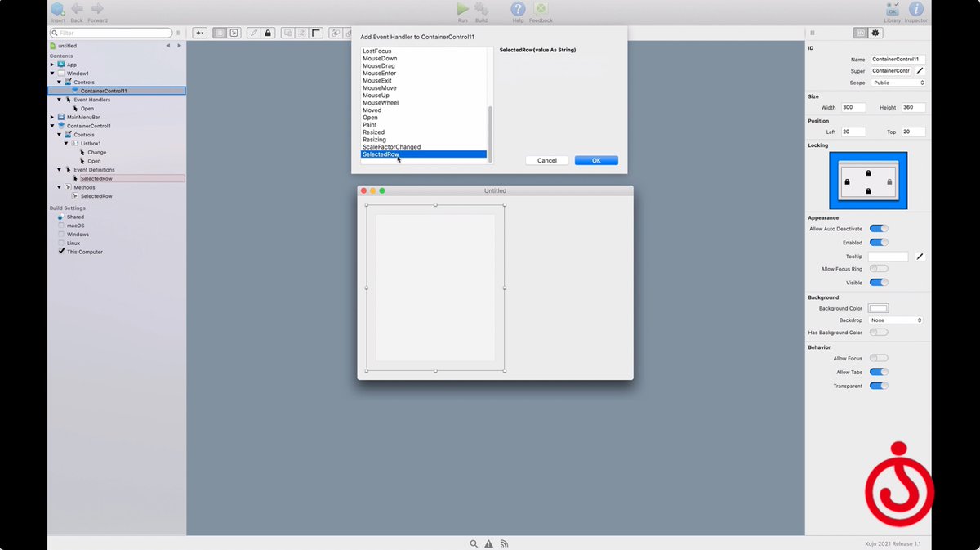Go Back using the toolbar arrow
This screenshot has width=980, height=550.
tap(77, 9)
